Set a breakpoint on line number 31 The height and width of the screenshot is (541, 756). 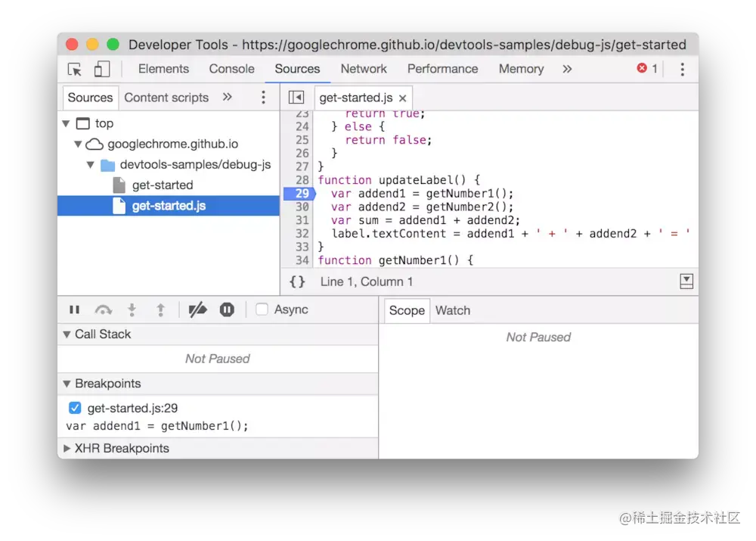pos(302,220)
